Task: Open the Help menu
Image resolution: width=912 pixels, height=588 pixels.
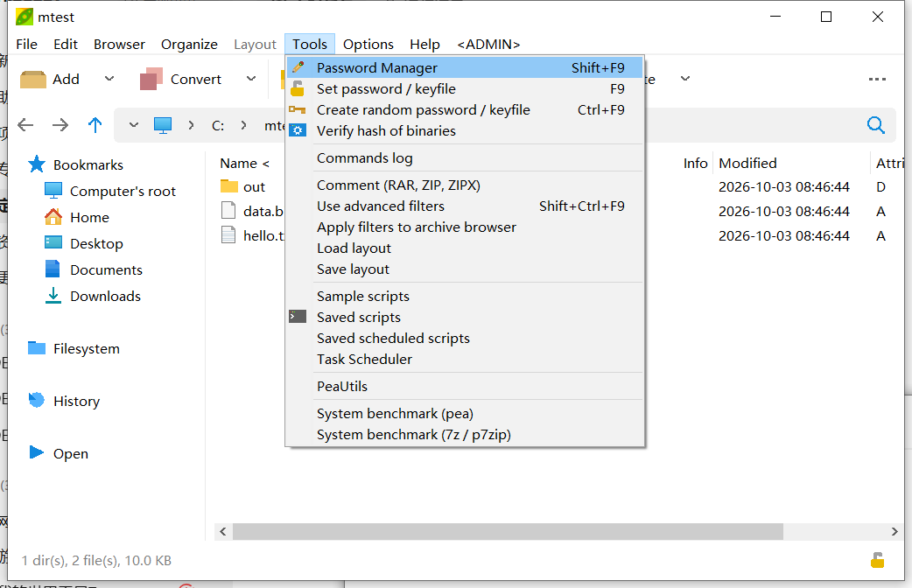Action: (424, 45)
